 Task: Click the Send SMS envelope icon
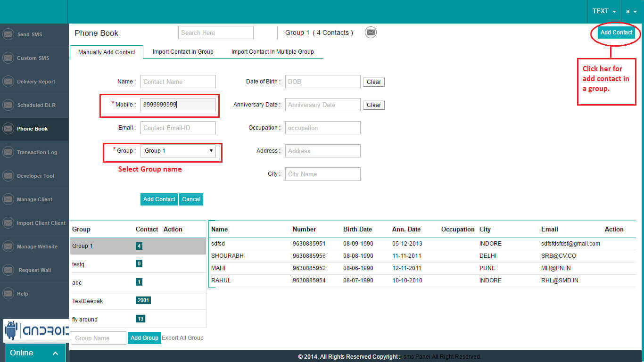click(x=8, y=34)
